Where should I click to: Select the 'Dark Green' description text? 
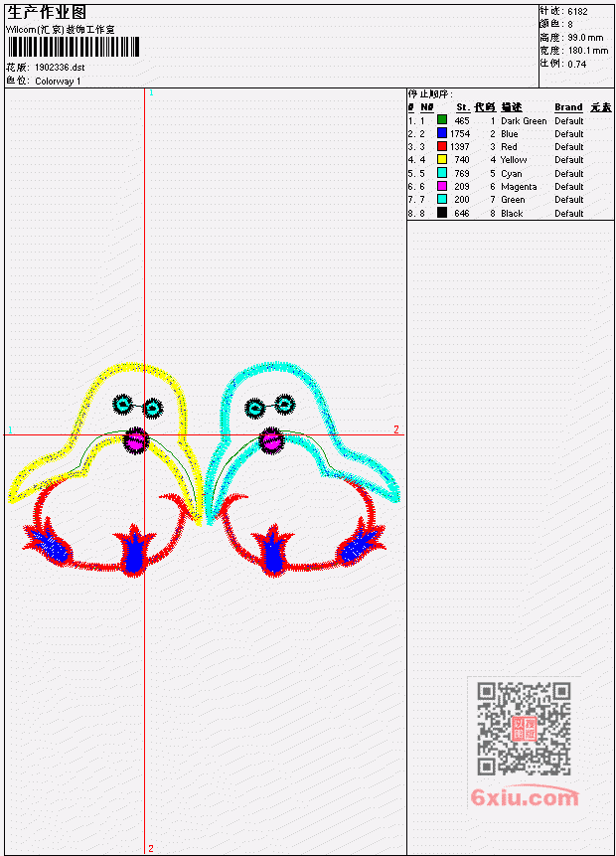point(524,120)
